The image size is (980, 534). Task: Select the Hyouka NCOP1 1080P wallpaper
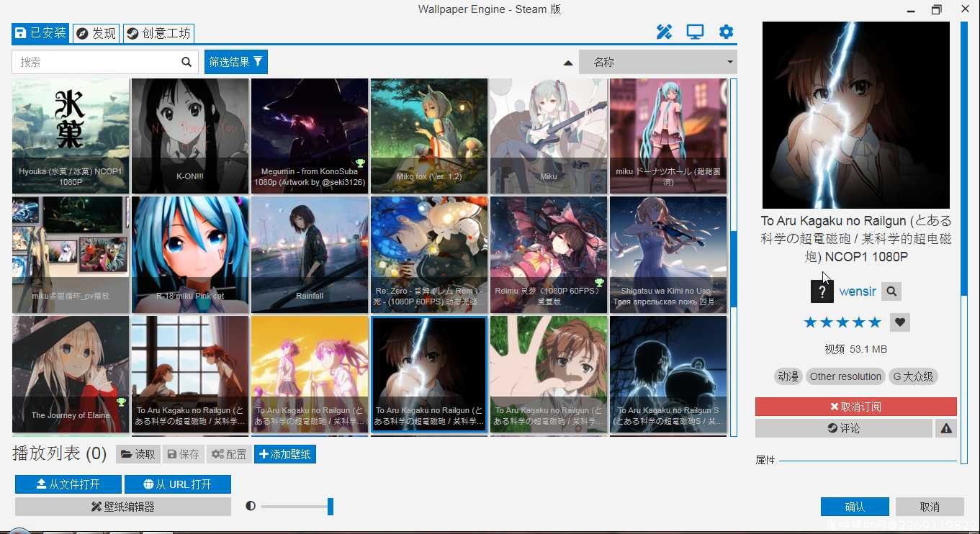(x=71, y=136)
